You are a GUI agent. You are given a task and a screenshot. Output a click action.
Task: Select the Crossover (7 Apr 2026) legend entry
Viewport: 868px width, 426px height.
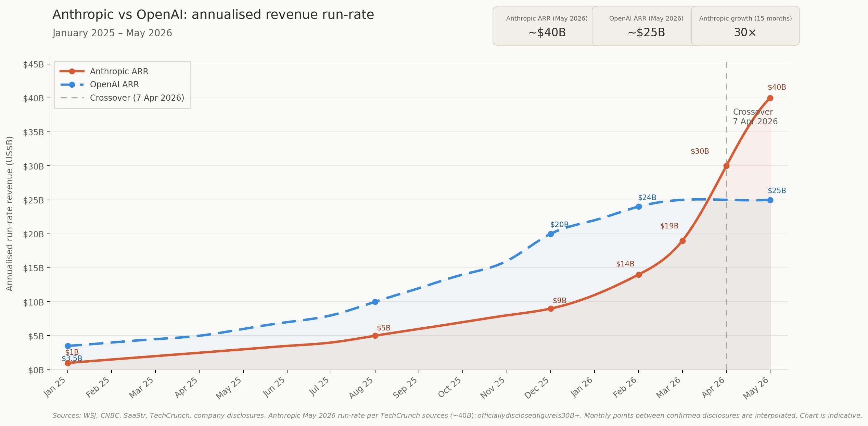tap(122, 98)
